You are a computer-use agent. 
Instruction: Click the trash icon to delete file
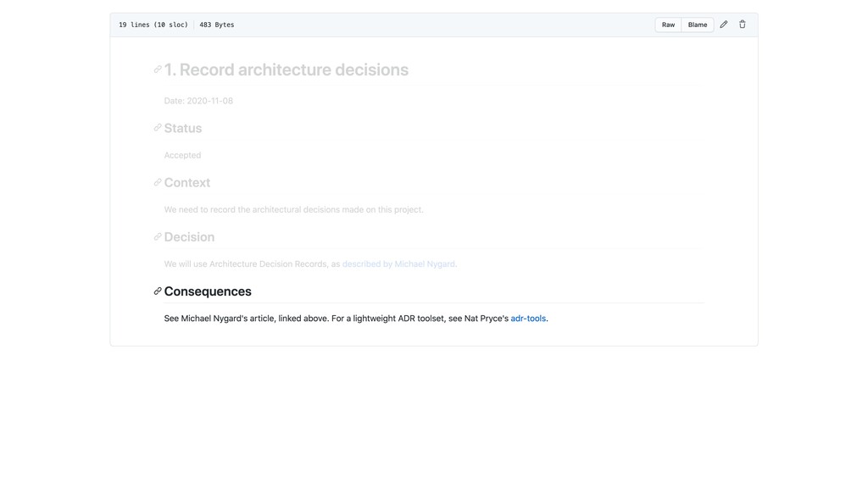point(743,25)
